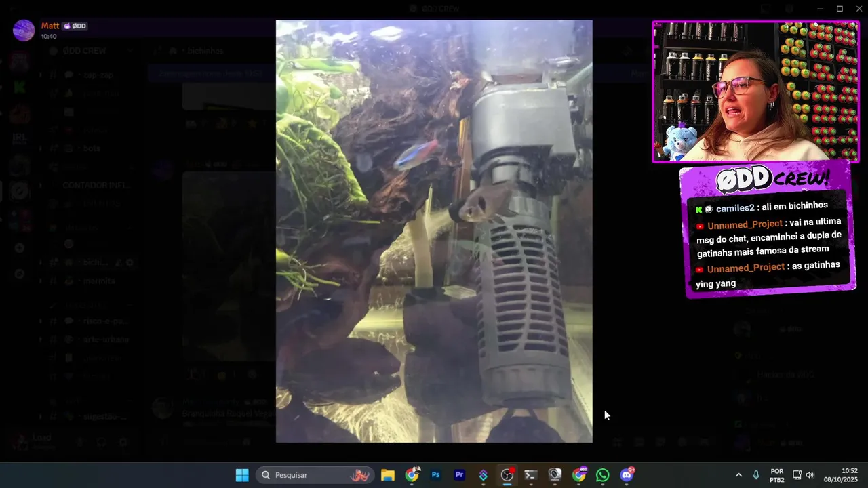Open WhatsApp from the taskbar

pos(603,475)
